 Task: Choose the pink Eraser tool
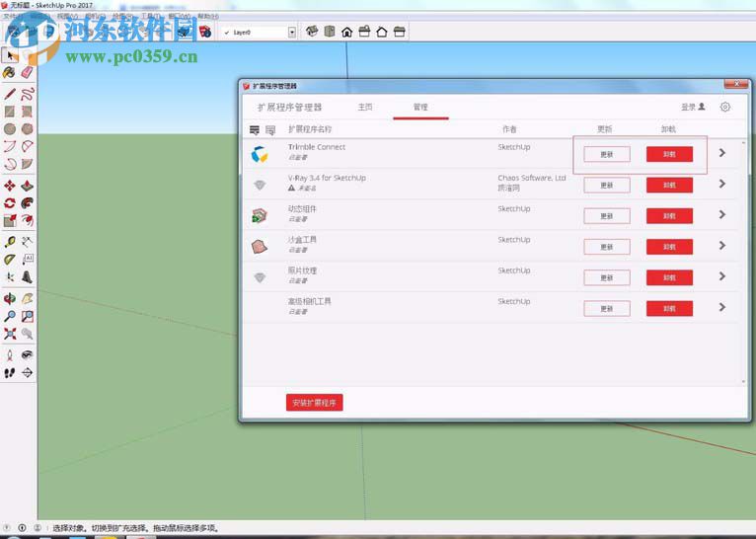pos(28,73)
